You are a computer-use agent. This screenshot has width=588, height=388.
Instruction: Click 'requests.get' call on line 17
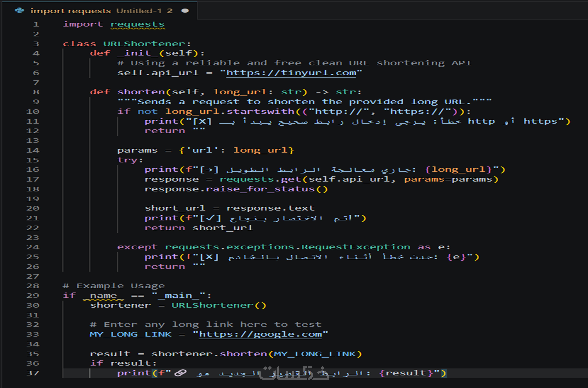pos(260,179)
